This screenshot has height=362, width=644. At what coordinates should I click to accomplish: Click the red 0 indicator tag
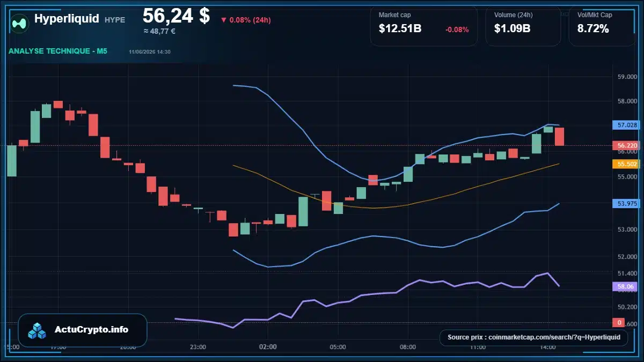tap(620, 322)
